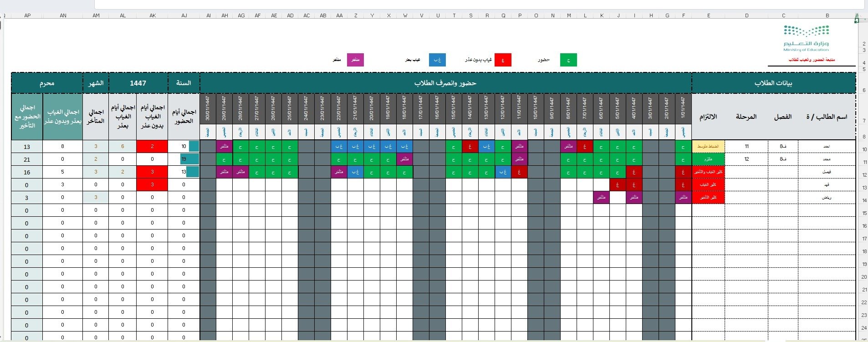Image resolution: width=868 pixels, height=342 pixels.
Task: Select the student name cell رياض
Action: pyautogui.click(x=827, y=198)
